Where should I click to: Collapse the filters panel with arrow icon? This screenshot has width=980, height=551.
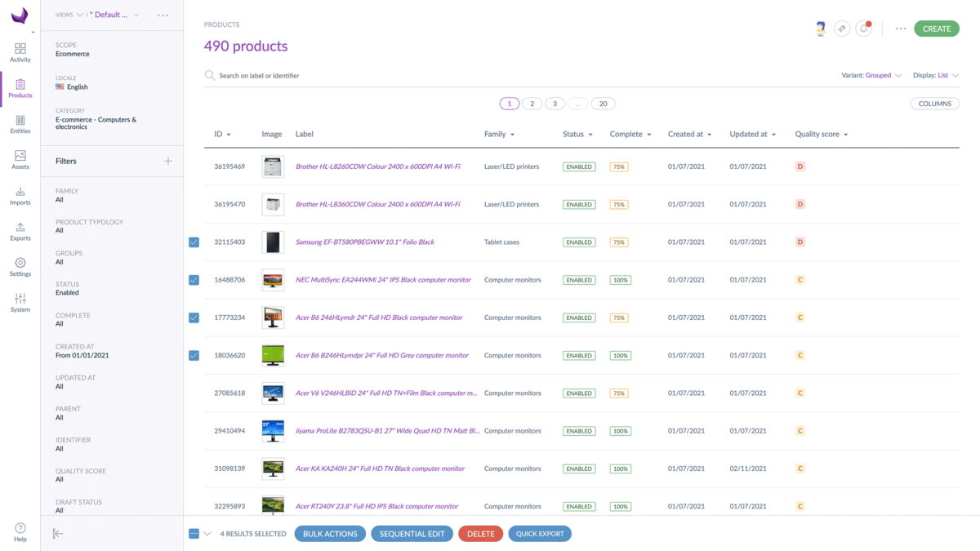click(x=58, y=534)
